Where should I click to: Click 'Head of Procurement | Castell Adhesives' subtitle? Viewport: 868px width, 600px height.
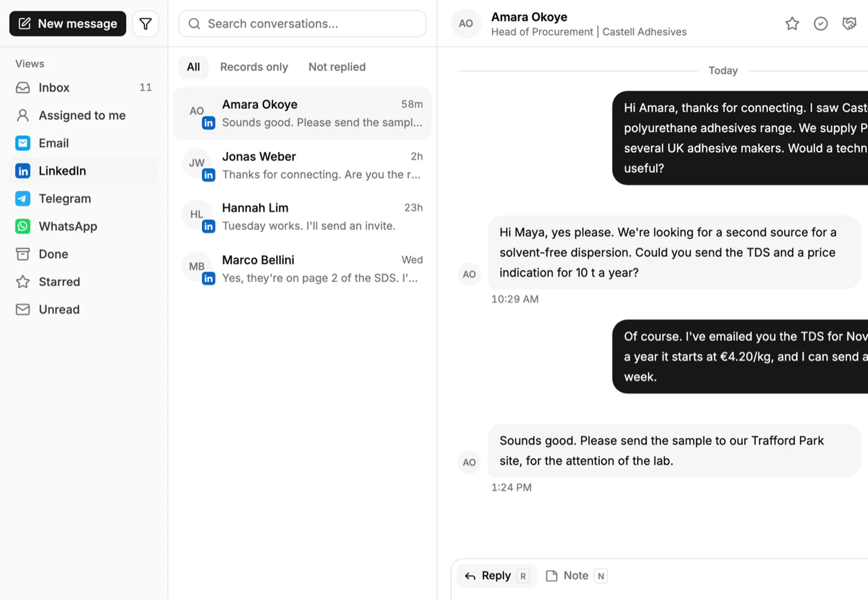tap(589, 32)
